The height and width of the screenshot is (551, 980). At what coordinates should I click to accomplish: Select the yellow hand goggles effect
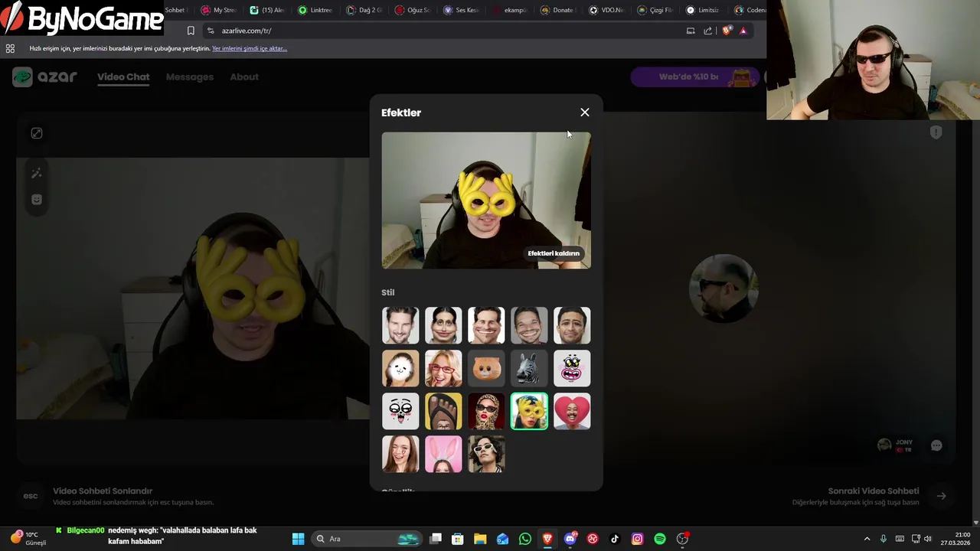click(529, 412)
